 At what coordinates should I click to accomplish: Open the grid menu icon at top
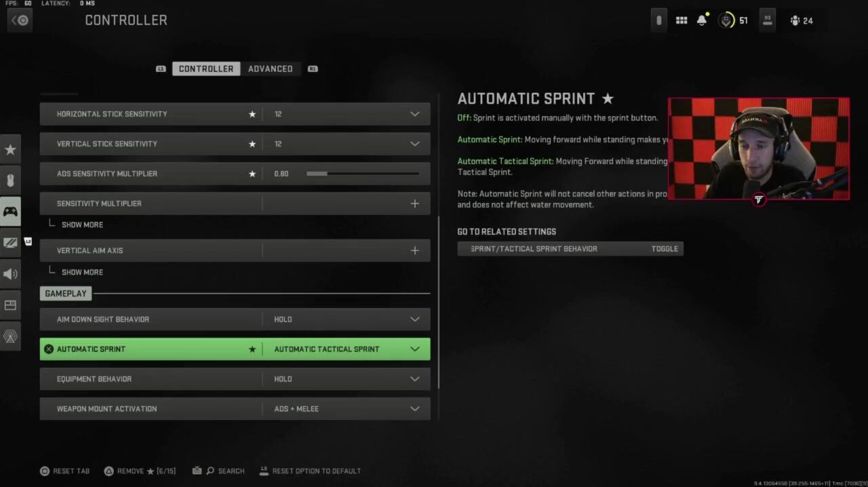pyautogui.click(x=682, y=20)
